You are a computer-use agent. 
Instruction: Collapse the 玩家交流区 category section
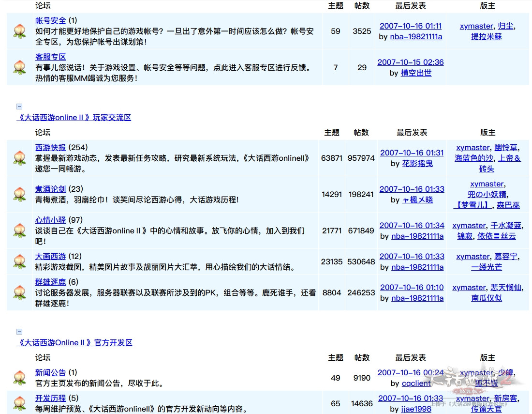pos(19,107)
